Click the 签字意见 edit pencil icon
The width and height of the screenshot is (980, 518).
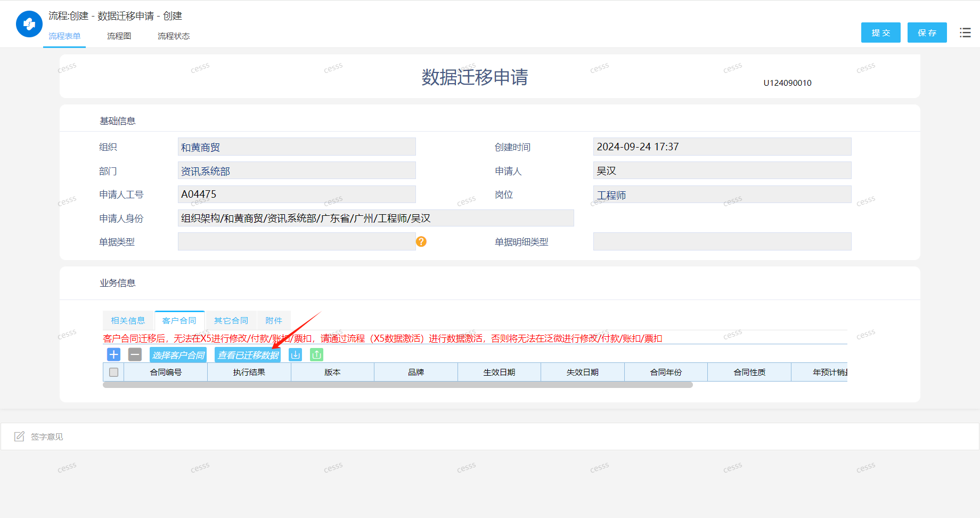20,436
